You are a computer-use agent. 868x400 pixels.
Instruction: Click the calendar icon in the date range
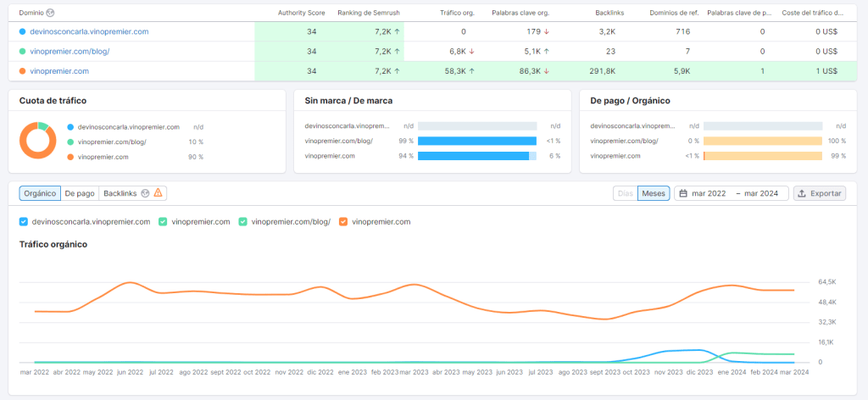683,193
